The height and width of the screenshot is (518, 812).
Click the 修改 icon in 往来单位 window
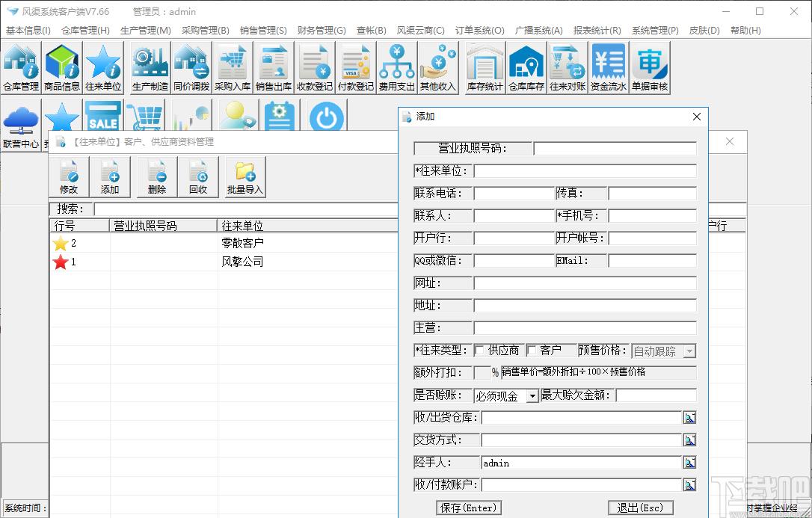click(69, 176)
